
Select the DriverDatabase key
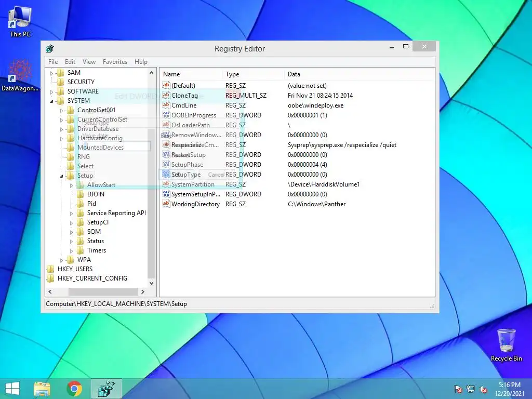click(98, 129)
